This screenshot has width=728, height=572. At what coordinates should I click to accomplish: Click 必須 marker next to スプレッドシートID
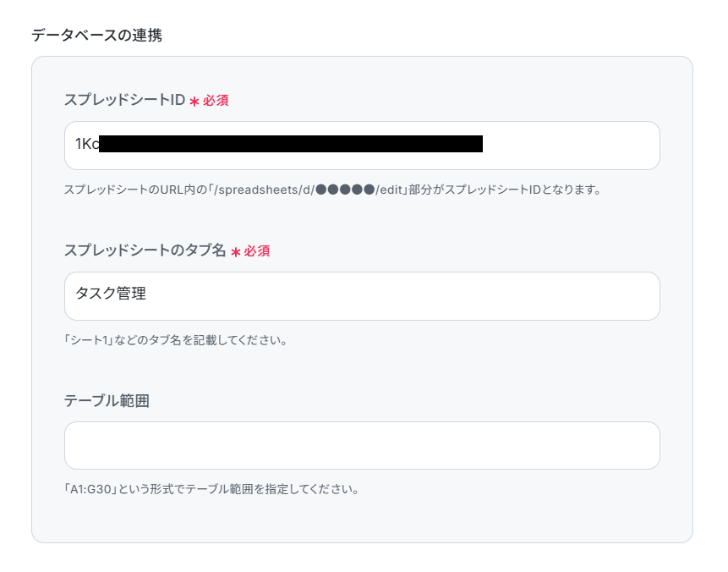click(216, 101)
